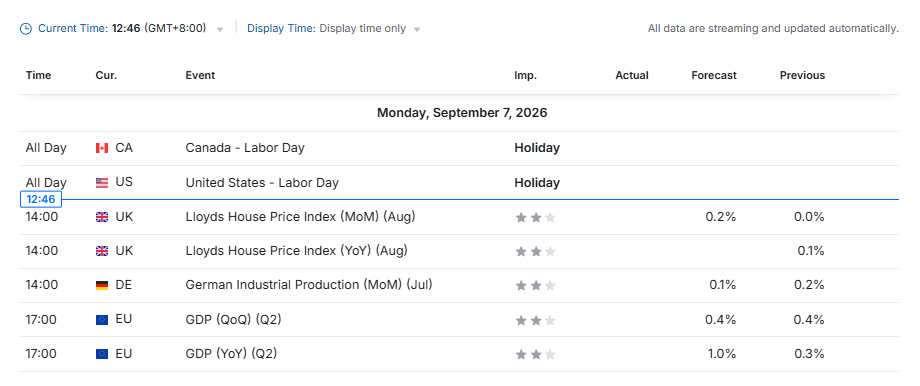Image resolution: width=920 pixels, height=386 pixels.
Task: Click the Canada flag icon
Action: (102, 148)
